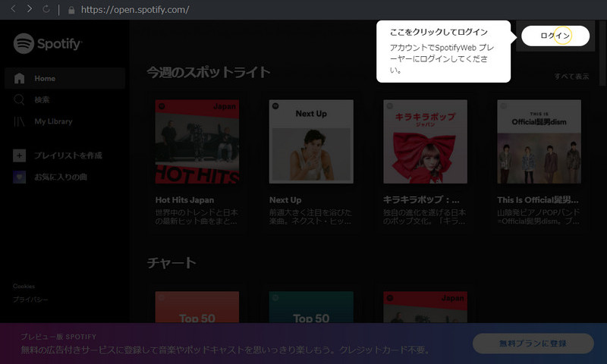Click the search magnifier icon
607x364 pixels.
[x=19, y=100]
